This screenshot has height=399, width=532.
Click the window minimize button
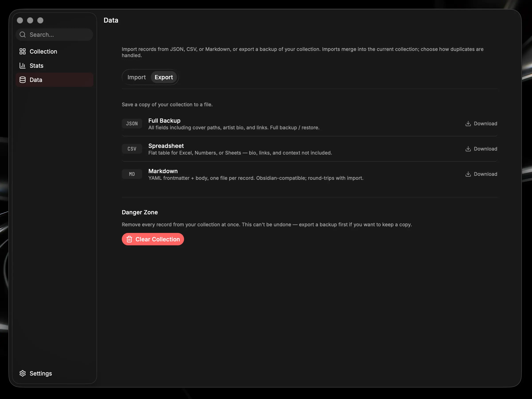point(30,20)
